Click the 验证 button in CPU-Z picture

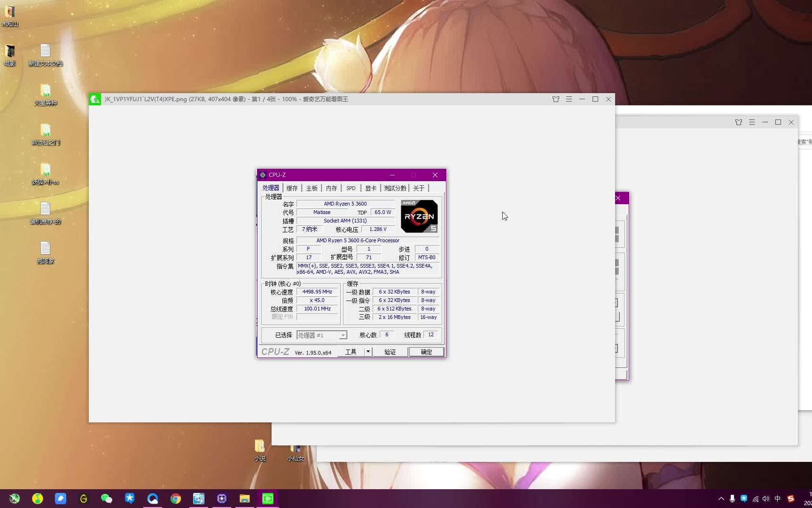[390, 352]
